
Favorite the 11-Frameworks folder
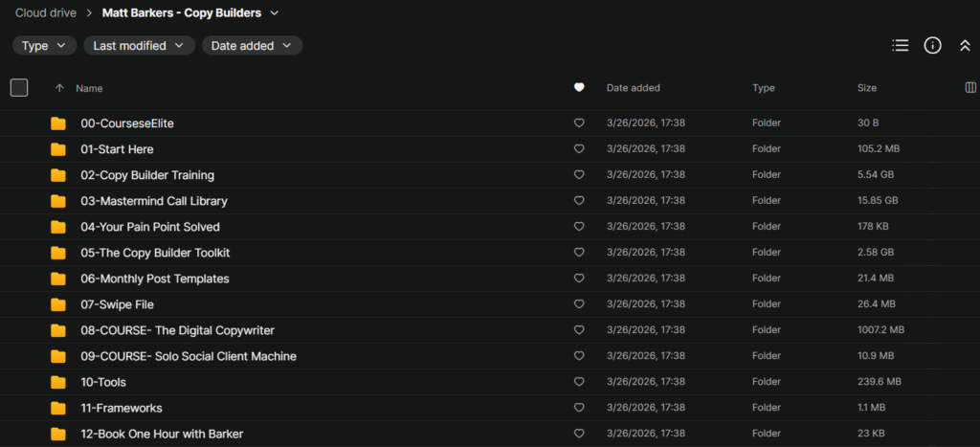pos(579,408)
